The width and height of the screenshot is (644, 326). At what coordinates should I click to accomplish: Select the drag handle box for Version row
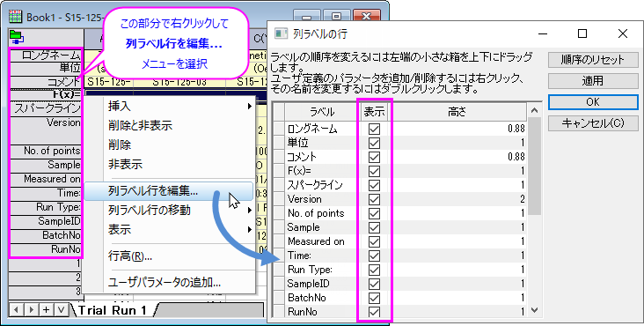[x=279, y=199]
